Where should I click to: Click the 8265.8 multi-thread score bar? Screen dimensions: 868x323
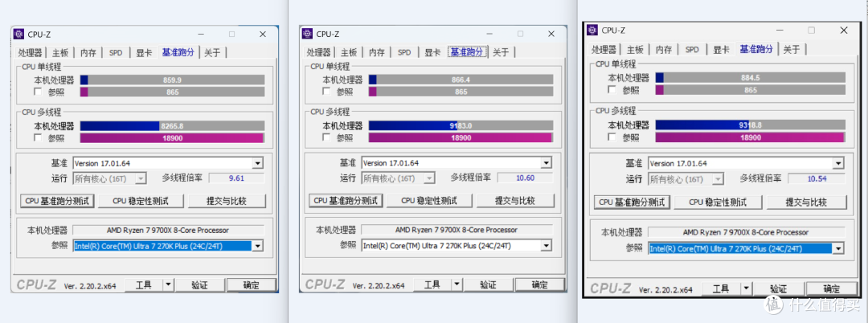point(172,126)
